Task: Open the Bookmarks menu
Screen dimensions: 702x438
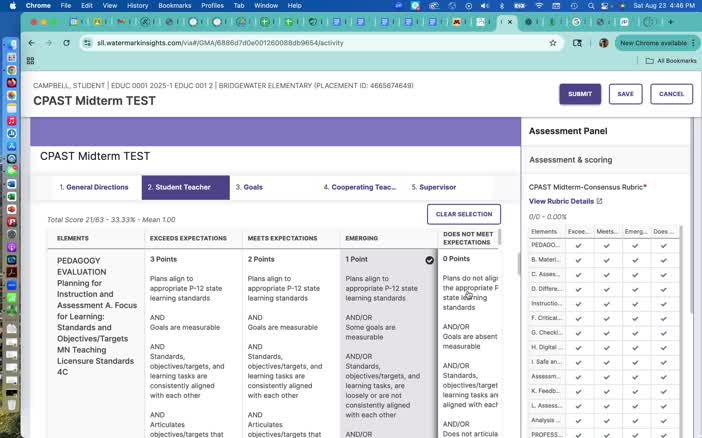Action: [x=175, y=6]
